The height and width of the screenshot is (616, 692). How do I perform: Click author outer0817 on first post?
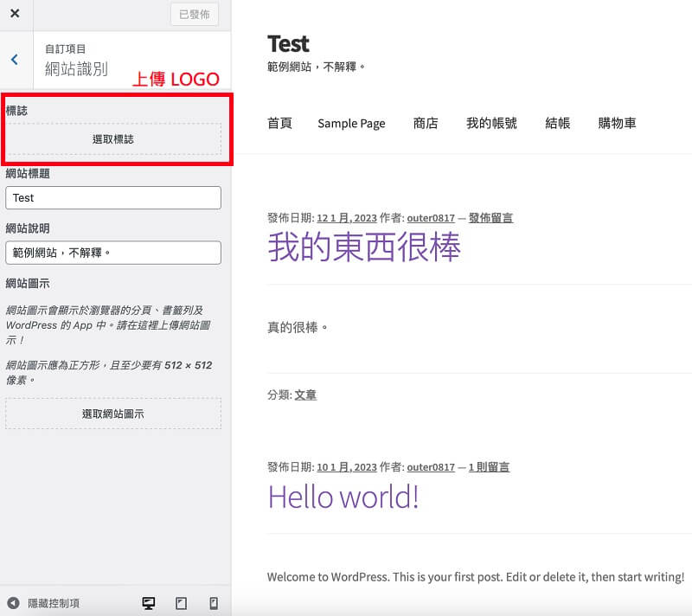431,218
